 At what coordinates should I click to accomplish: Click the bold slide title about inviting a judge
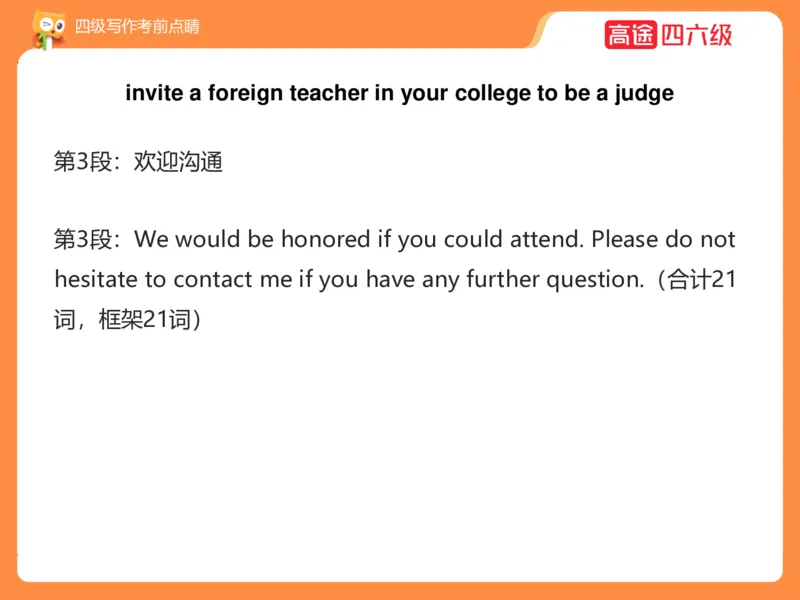pyautogui.click(x=399, y=93)
